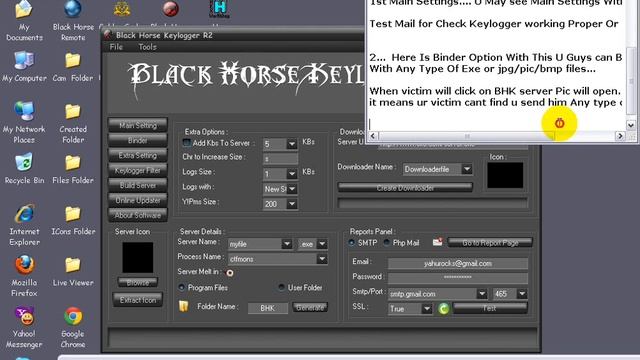This screenshot has width=640, height=360.
Task: Click the Password input field
Action: point(458,278)
